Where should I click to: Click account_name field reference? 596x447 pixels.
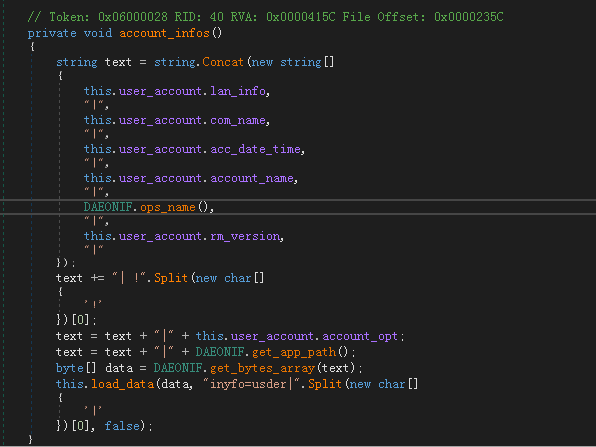point(252,178)
